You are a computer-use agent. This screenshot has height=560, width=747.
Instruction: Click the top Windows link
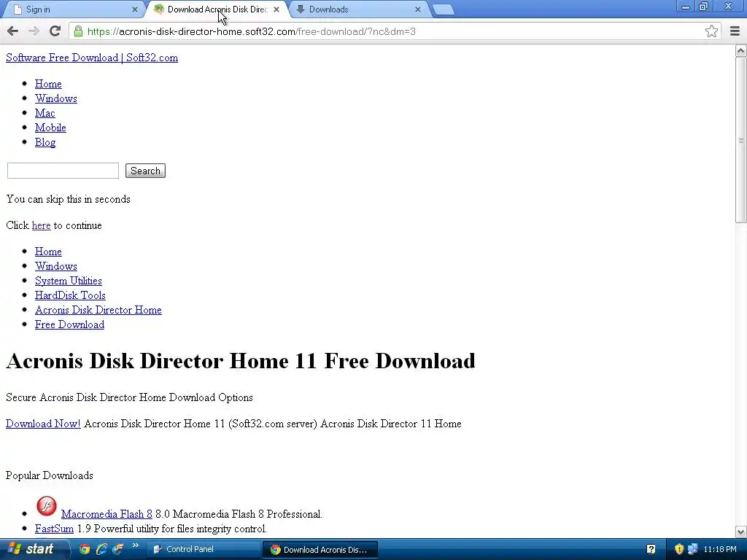coord(55,98)
